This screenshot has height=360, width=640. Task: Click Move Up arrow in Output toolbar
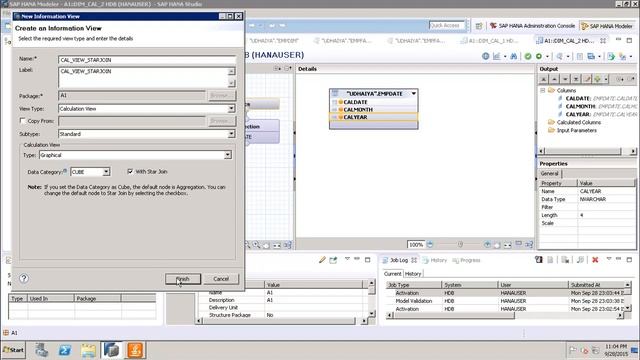click(x=554, y=79)
